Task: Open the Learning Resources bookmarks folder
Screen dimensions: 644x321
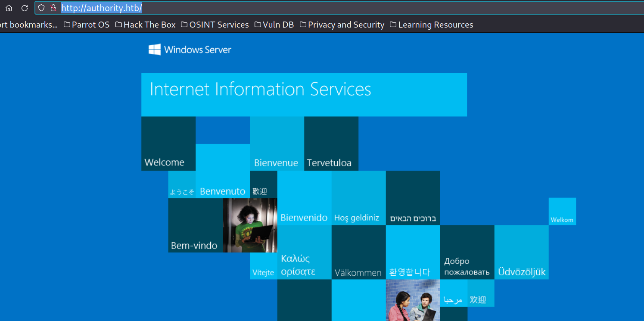Action: coord(432,25)
